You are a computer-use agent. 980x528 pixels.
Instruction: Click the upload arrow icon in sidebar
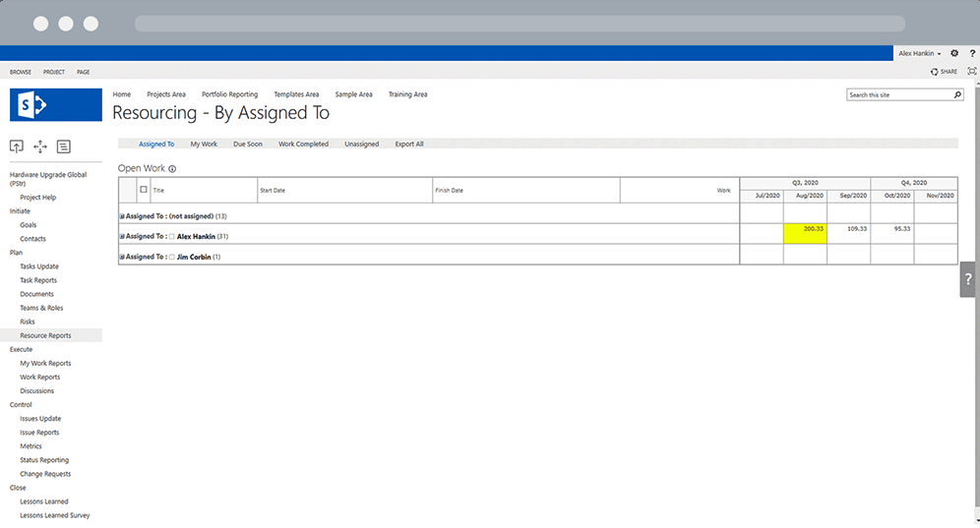tap(17, 147)
